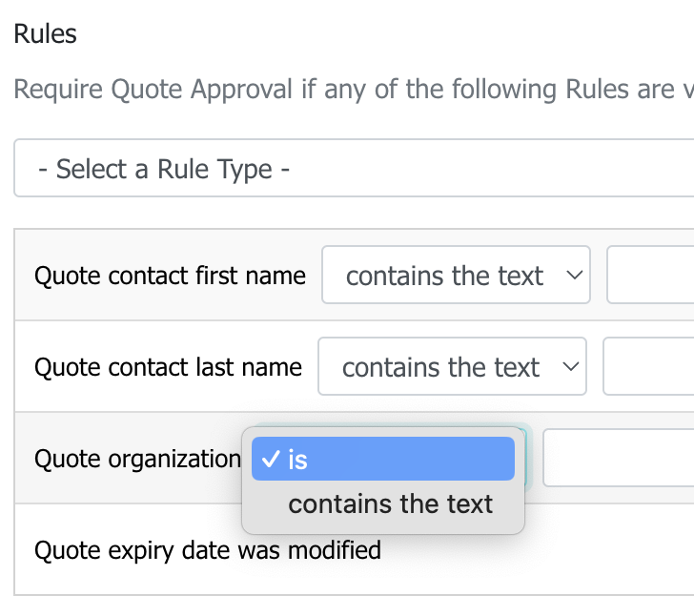
Task: Open first name condition dropdown
Action: point(456,275)
